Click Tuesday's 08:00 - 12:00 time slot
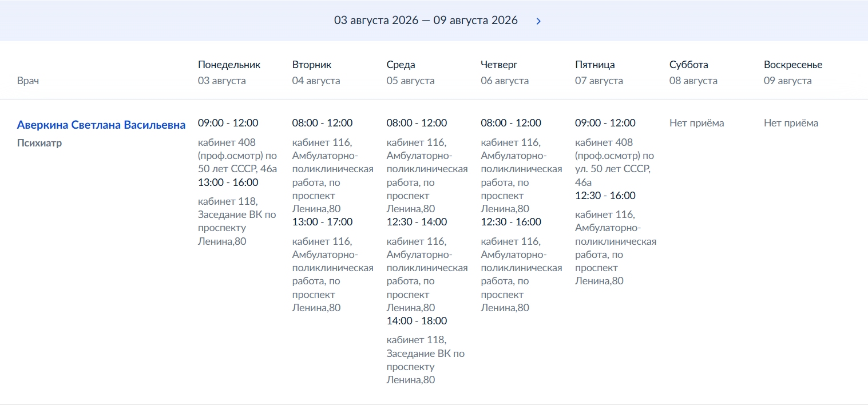This screenshot has height=405, width=868. point(322,122)
